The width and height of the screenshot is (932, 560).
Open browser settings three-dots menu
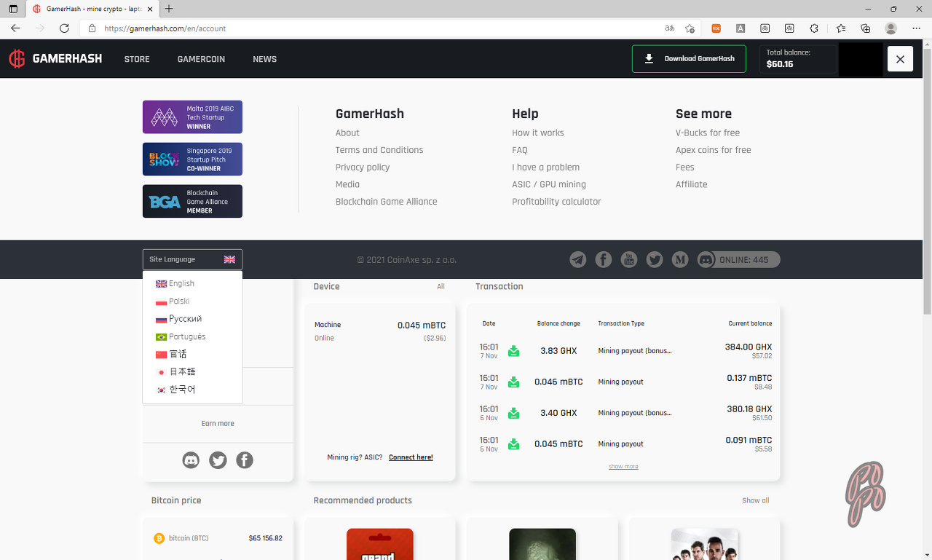916,28
